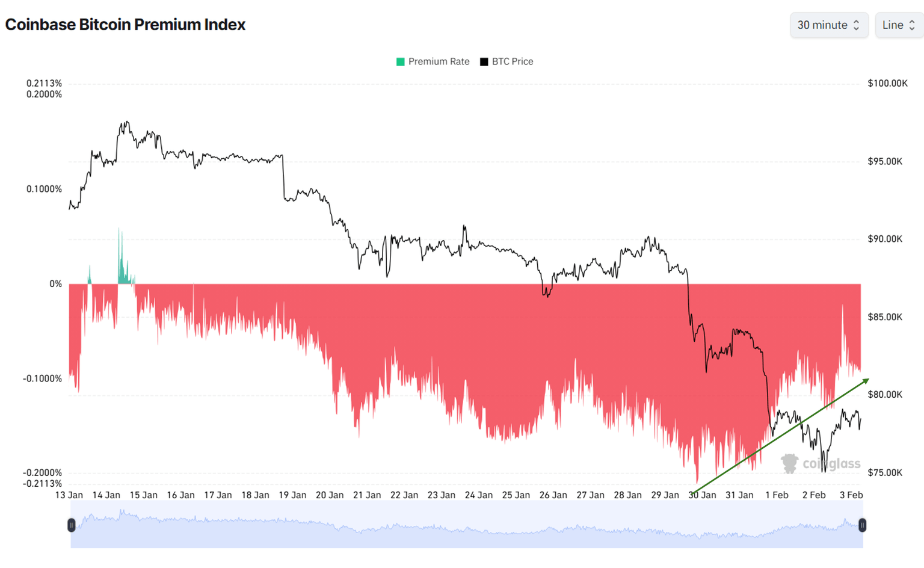Click the up-down chevron on 30 minute selector

point(856,25)
